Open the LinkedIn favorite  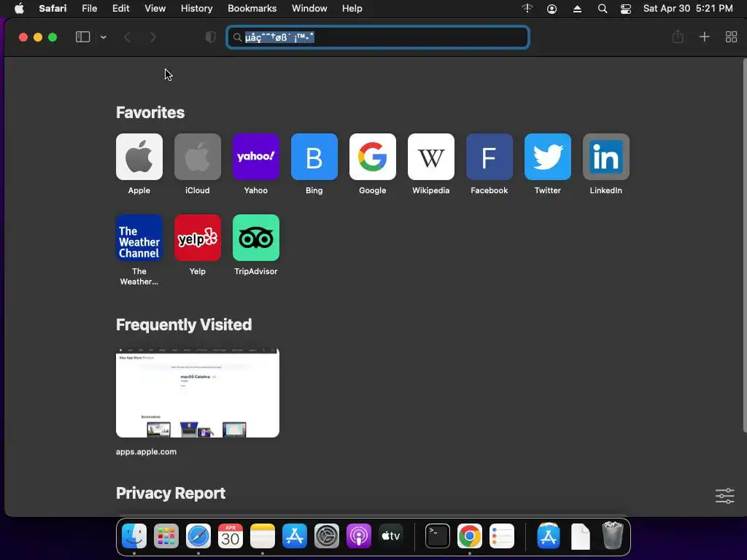point(606,157)
